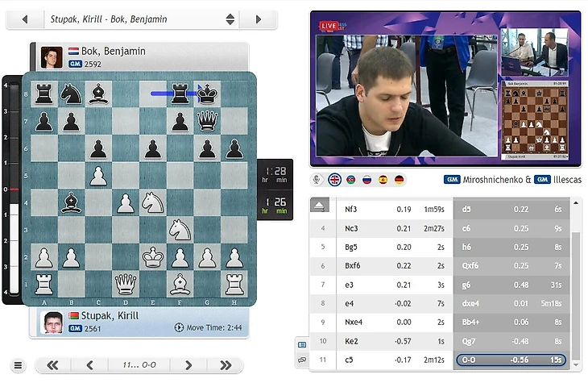This screenshot has width=588, height=383.
Task: Toggle the commentary microphone icon
Action: click(x=317, y=180)
